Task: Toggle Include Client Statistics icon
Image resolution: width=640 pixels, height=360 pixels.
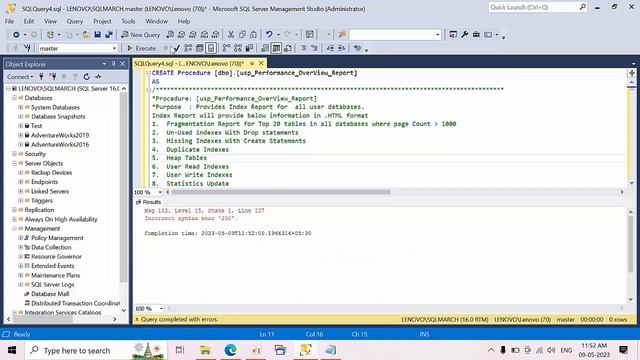Action: [249, 48]
